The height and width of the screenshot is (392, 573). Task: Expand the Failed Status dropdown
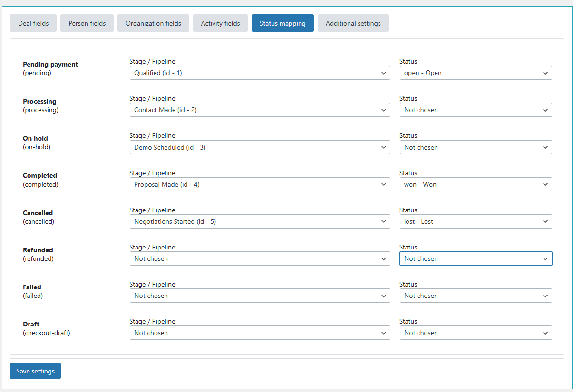[476, 296]
